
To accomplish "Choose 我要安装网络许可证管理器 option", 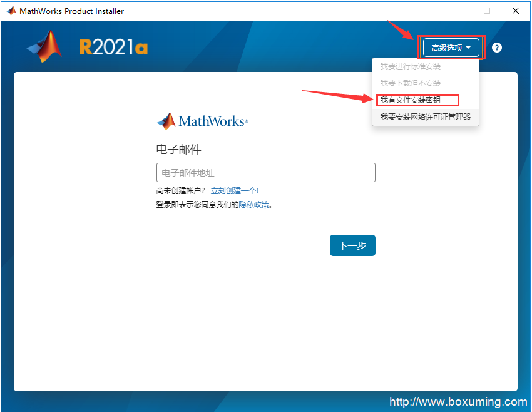I will pyautogui.click(x=426, y=117).
